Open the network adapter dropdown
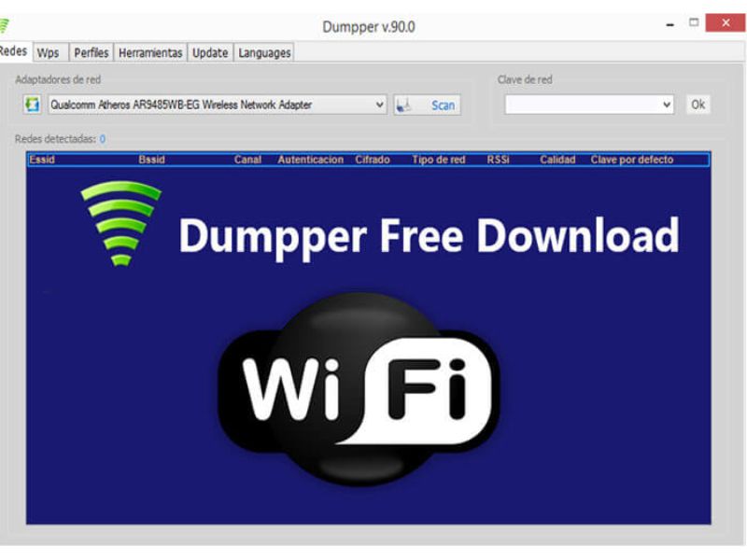 pyautogui.click(x=218, y=105)
